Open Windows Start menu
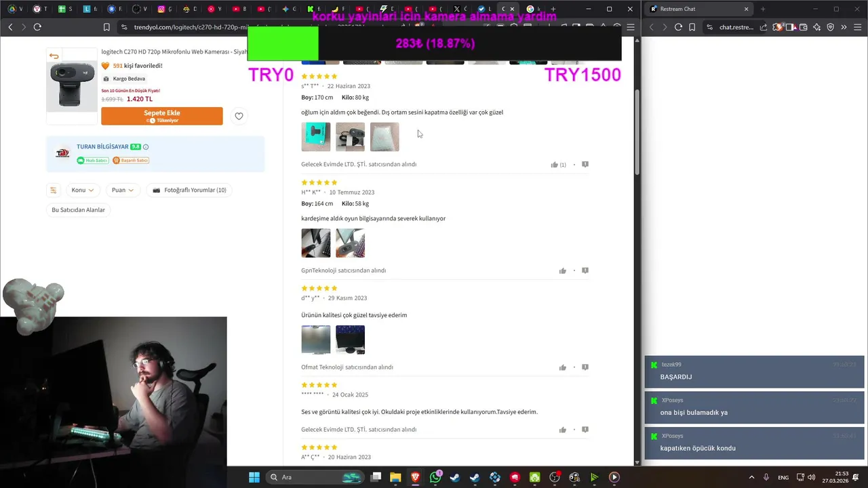This screenshot has height=488, width=868. 254,477
